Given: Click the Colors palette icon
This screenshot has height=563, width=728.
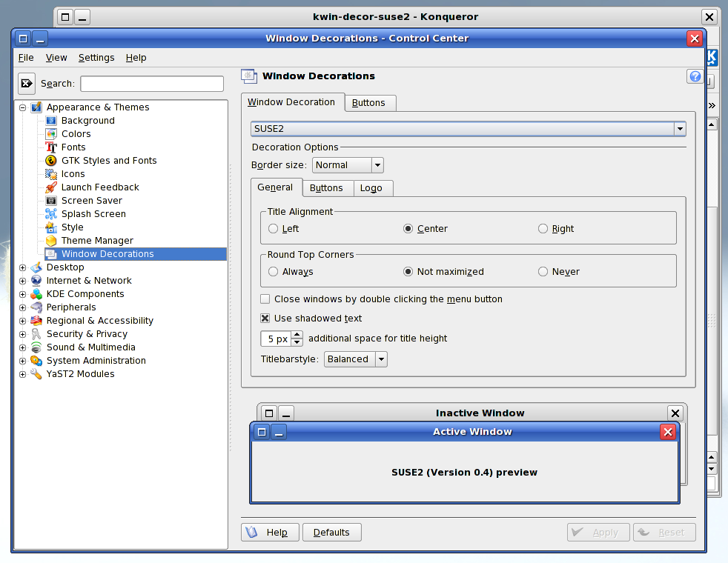Looking at the screenshot, I should click(x=51, y=134).
